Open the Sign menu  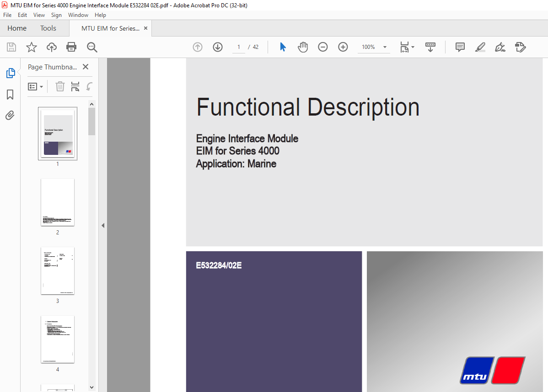(x=56, y=15)
